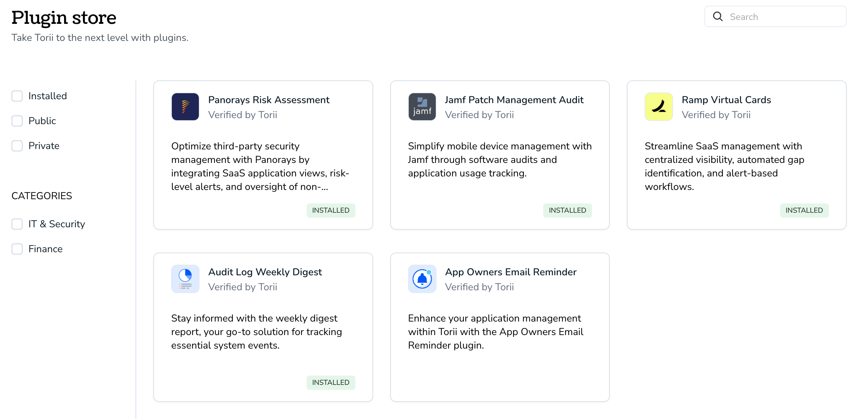The height and width of the screenshot is (419, 868).
Task: Click the 'Installed' filter label
Action: point(48,96)
